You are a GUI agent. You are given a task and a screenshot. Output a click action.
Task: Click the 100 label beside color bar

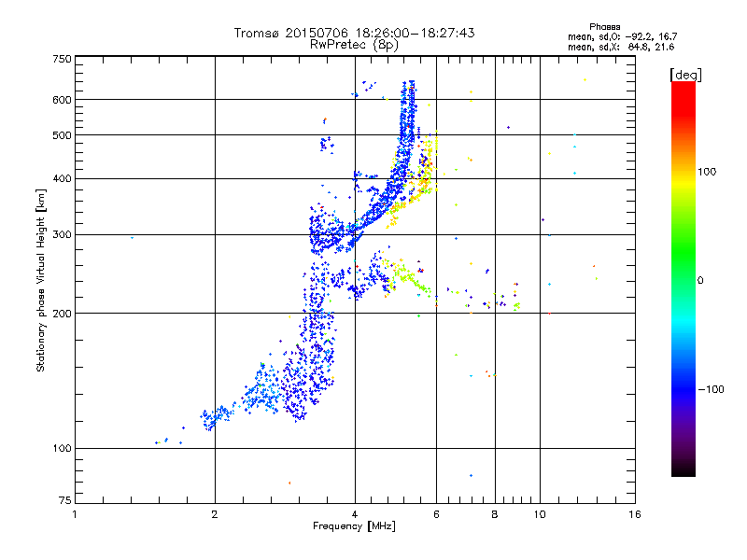(x=707, y=172)
